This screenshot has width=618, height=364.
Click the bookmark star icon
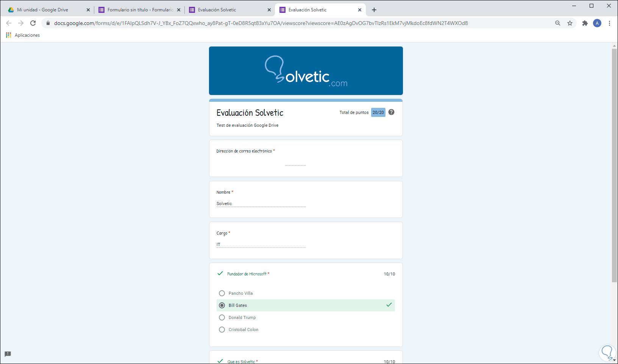[570, 23]
